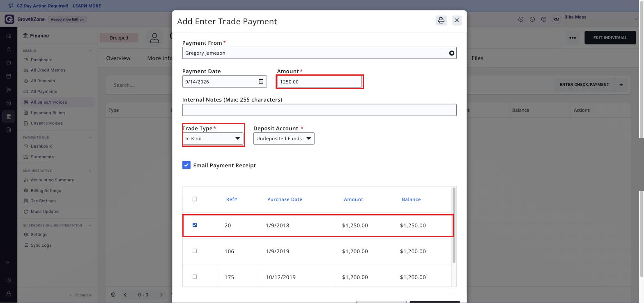
Task: Open the Enter Check/Payment arrow dropdown
Action: (621, 85)
